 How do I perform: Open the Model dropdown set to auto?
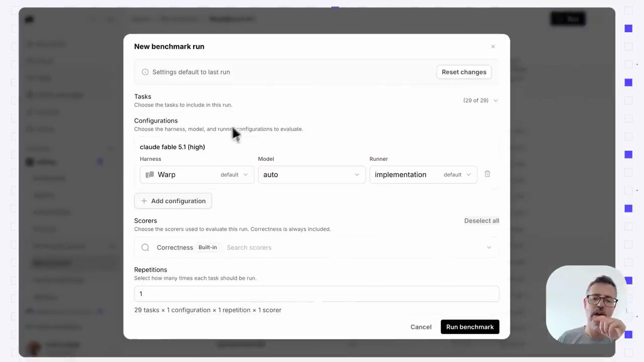coord(311,174)
